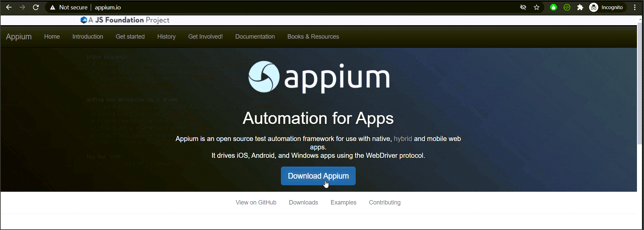This screenshot has width=644, height=230.
Task: Open the Extensions puzzle piece menu
Action: click(580, 7)
